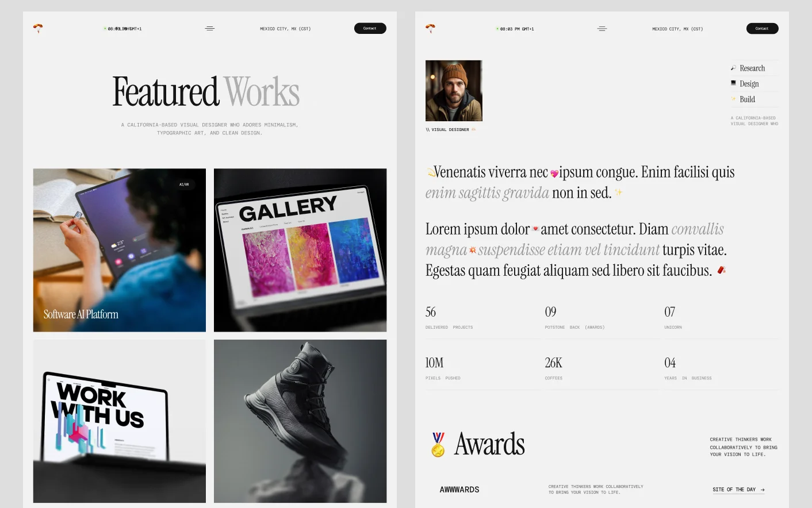Select the Research menu item
The height and width of the screenshot is (508, 812).
752,68
